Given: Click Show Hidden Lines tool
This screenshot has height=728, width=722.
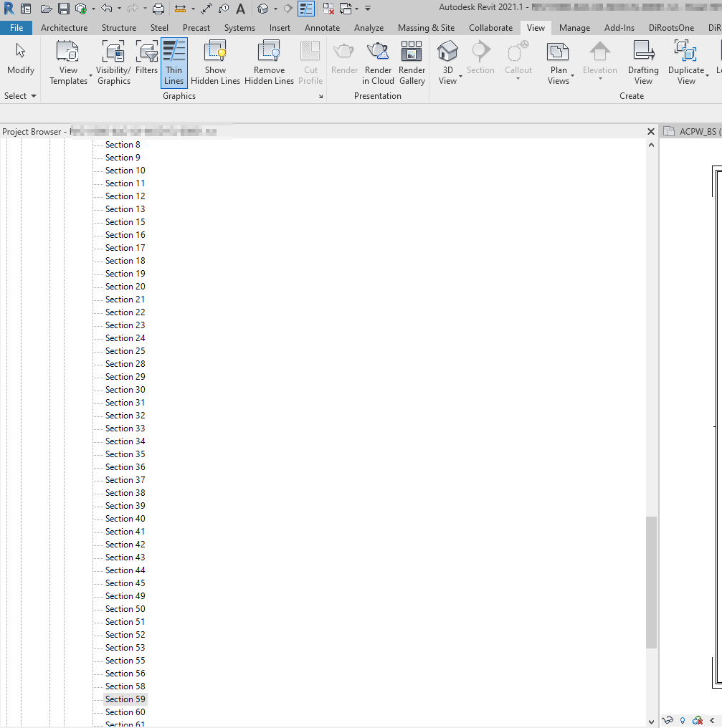Looking at the screenshot, I should point(215,63).
